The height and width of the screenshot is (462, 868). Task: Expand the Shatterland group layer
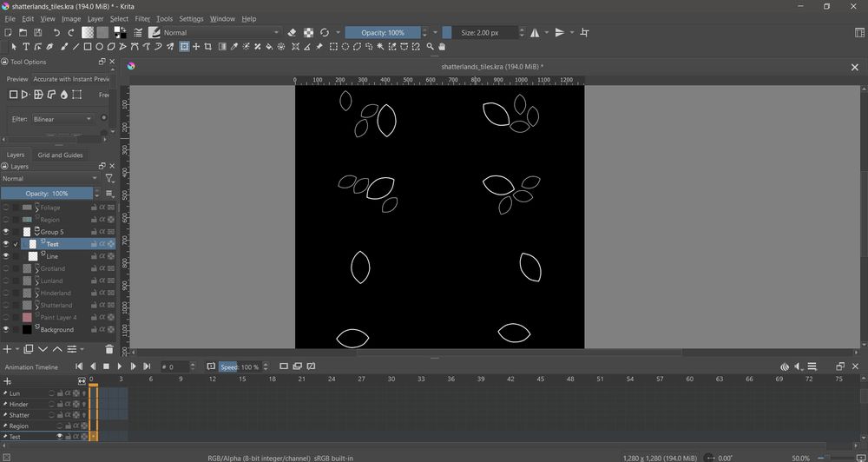click(37, 307)
